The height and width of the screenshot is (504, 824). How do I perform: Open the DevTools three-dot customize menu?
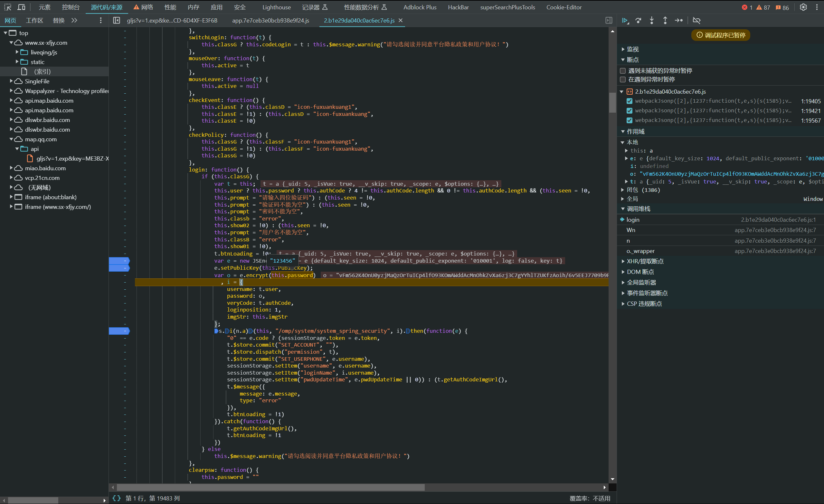(817, 7)
